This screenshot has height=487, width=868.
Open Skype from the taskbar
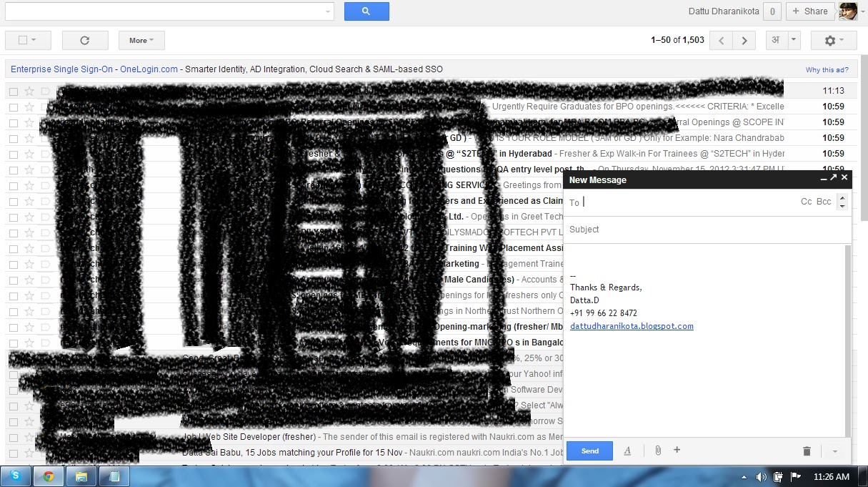[x=16, y=476]
